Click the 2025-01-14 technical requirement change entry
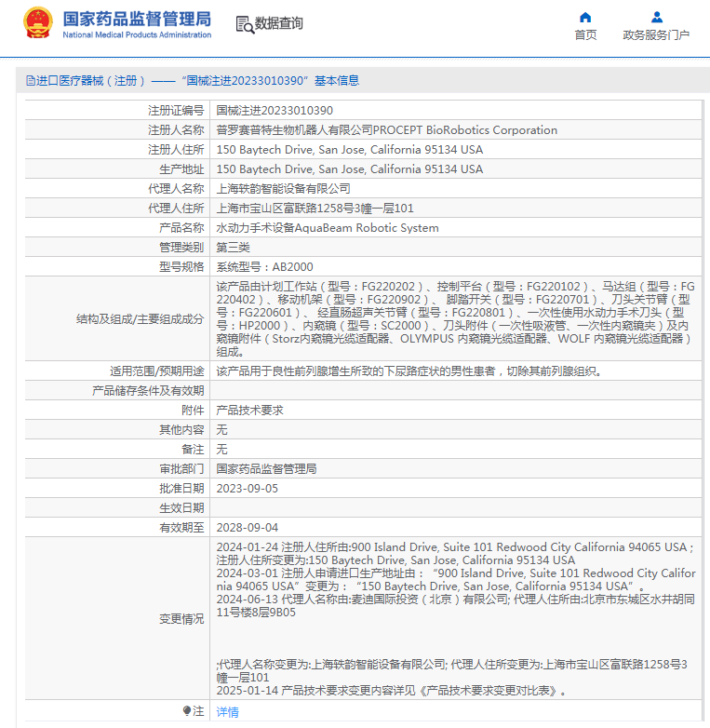The width and height of the screenshot is (710, 728). [391, 691]
